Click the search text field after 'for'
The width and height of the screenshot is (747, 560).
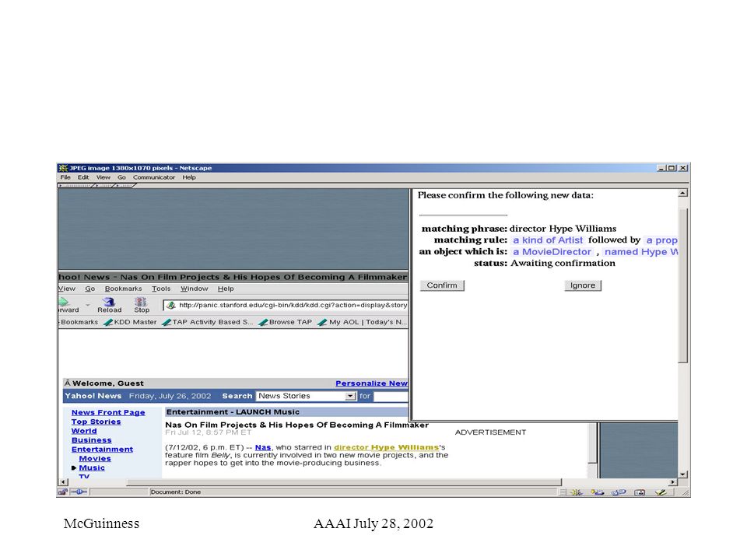pos(391,396)
